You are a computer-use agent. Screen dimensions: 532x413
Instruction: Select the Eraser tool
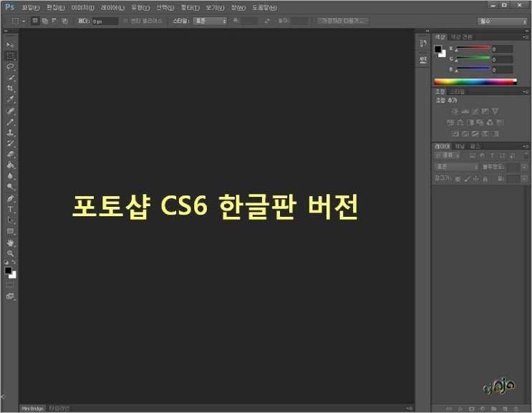tap(10, 155)
